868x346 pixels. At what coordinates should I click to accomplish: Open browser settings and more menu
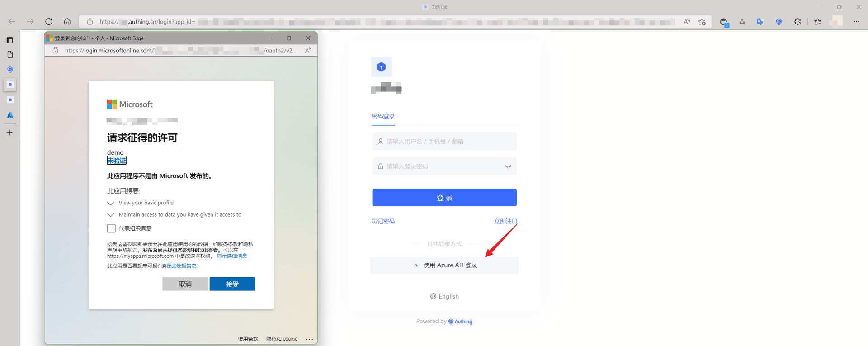click(856, 22)
